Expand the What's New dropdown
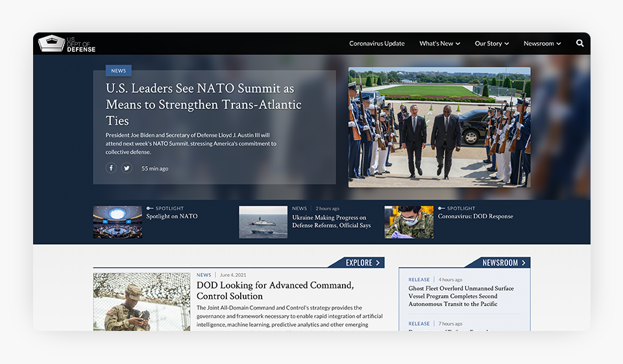Viewport: 623px width, 364px height. pyautogui.click(x=439, y=43)
